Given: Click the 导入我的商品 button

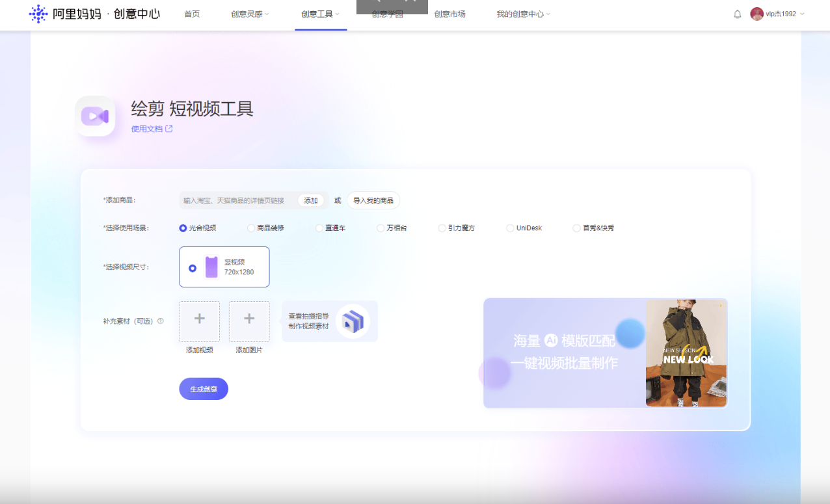Looking at the screenshot, I should tap(373, 200).
